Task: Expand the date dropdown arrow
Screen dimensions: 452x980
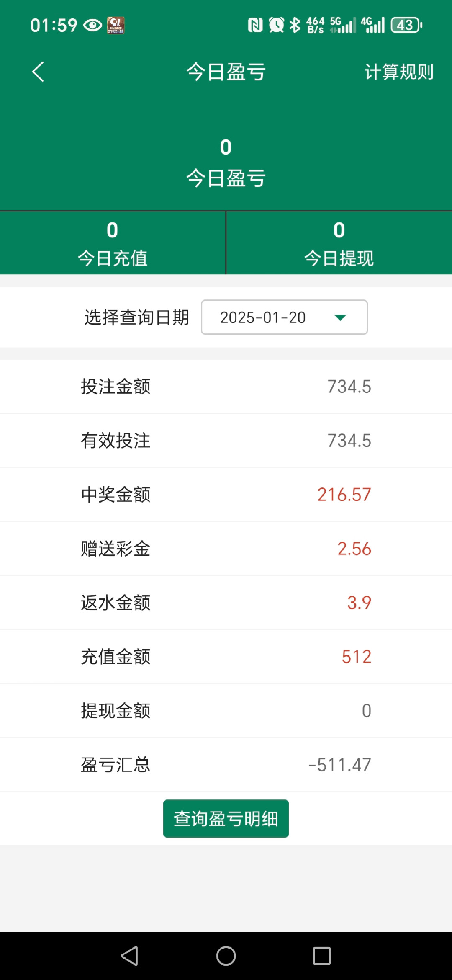Action: (x=340, y=317)
